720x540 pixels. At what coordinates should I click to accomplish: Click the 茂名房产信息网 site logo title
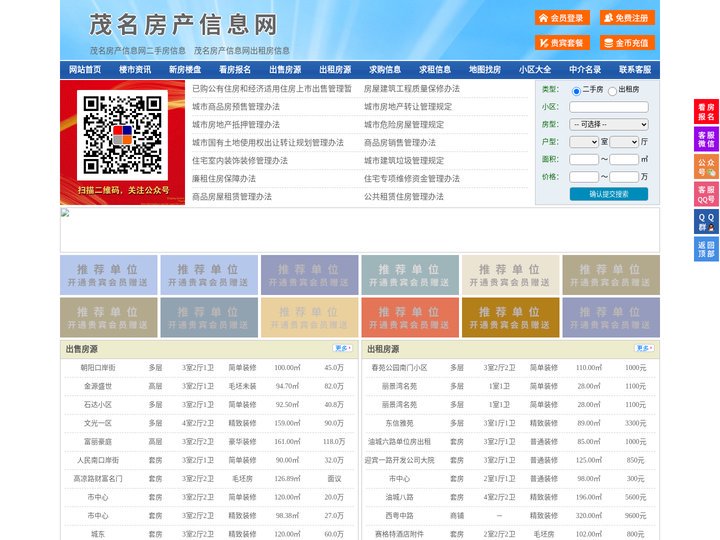[x=183, y=25]
